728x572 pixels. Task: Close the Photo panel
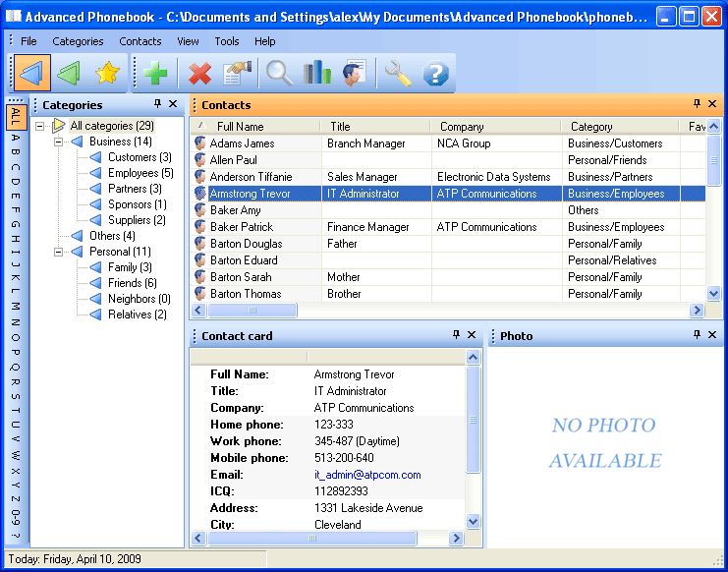(712, 335)
